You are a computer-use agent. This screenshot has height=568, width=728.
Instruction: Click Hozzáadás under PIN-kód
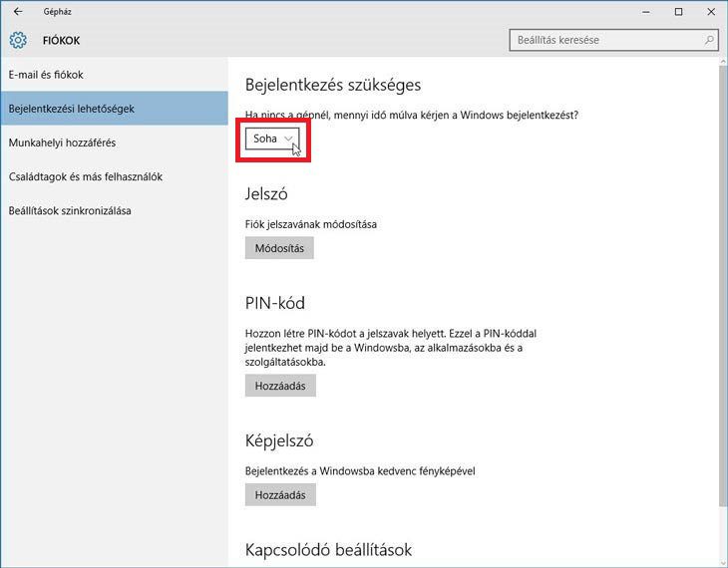pyautogui.click(x=279, y=385)
